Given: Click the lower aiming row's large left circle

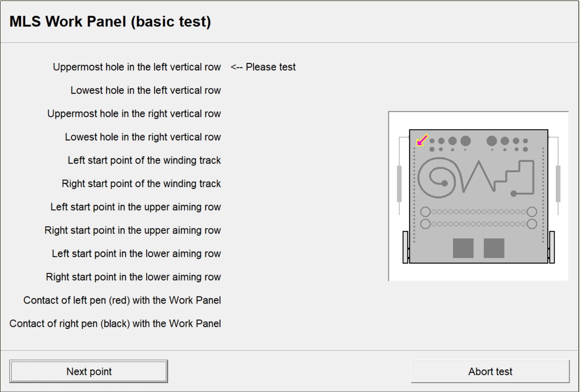Looking at the screenshot, I should [425, 224].
